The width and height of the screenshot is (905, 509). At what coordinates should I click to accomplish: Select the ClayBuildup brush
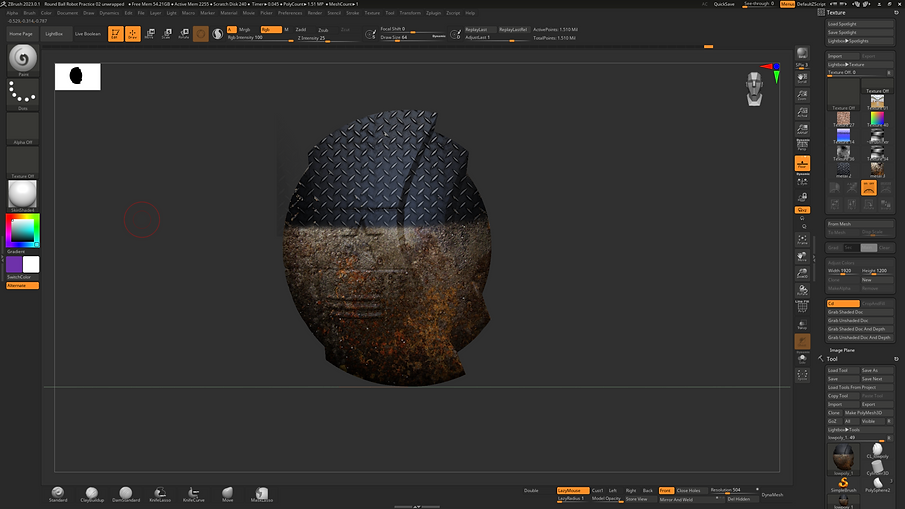pos(92,494)
